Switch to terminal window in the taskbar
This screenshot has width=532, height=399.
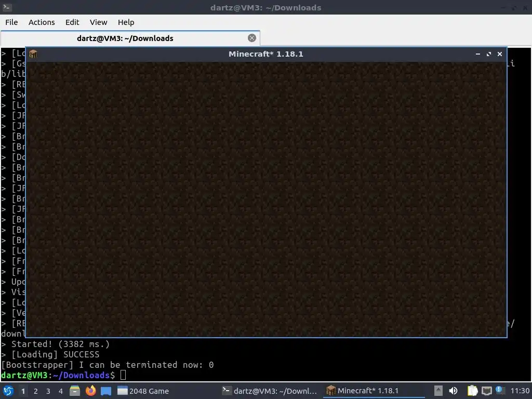click(x=270, y=391)
